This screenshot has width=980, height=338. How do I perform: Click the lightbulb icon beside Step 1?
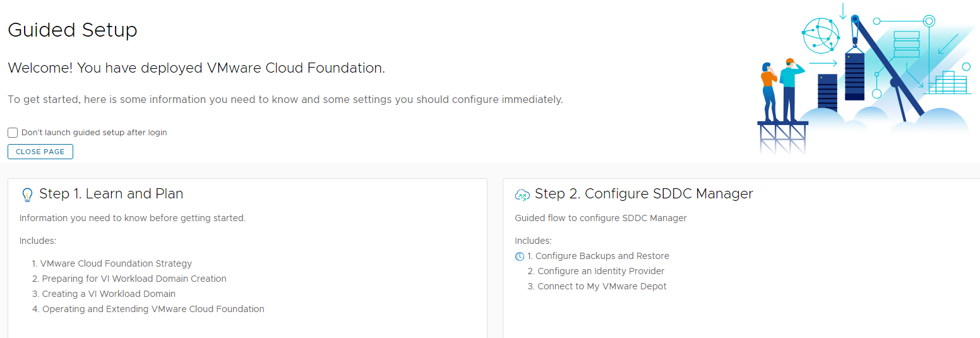(x=27, y=195)
